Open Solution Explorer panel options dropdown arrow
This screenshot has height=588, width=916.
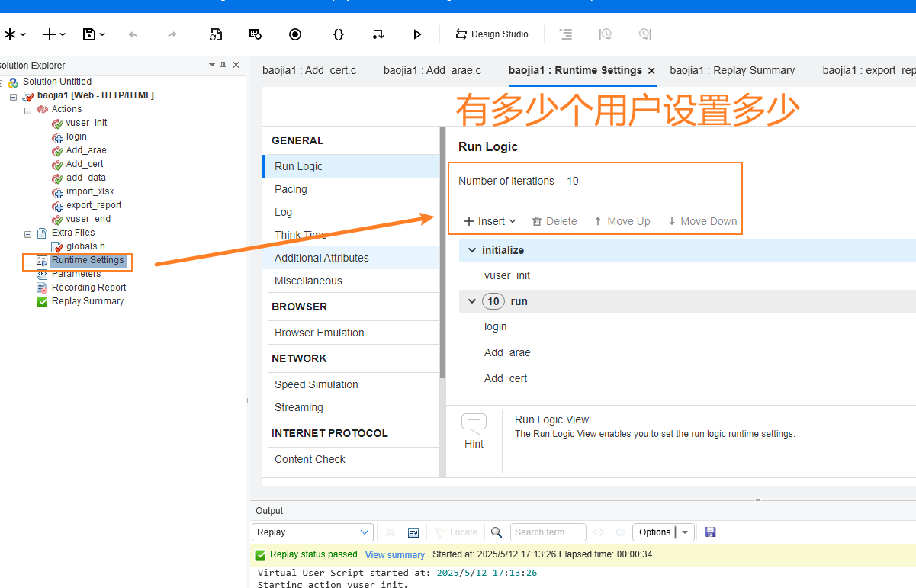212,66
